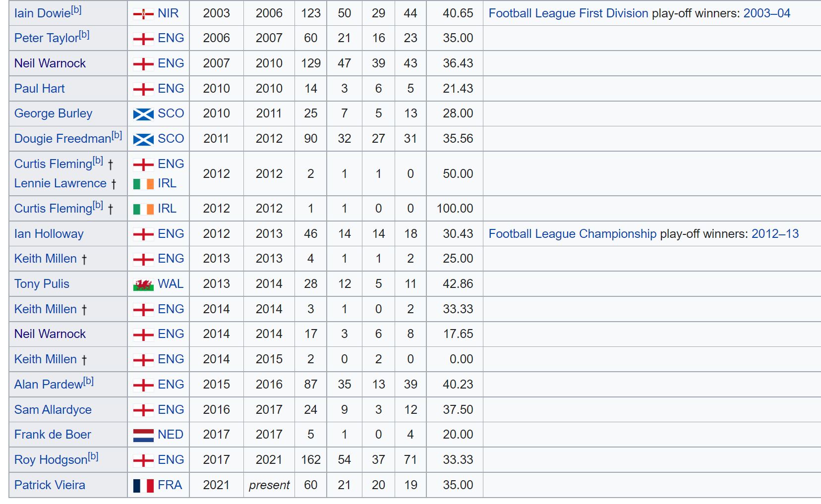Open Roy Hodgson's page link
The image size is (821, 504).
coord(51,460)
